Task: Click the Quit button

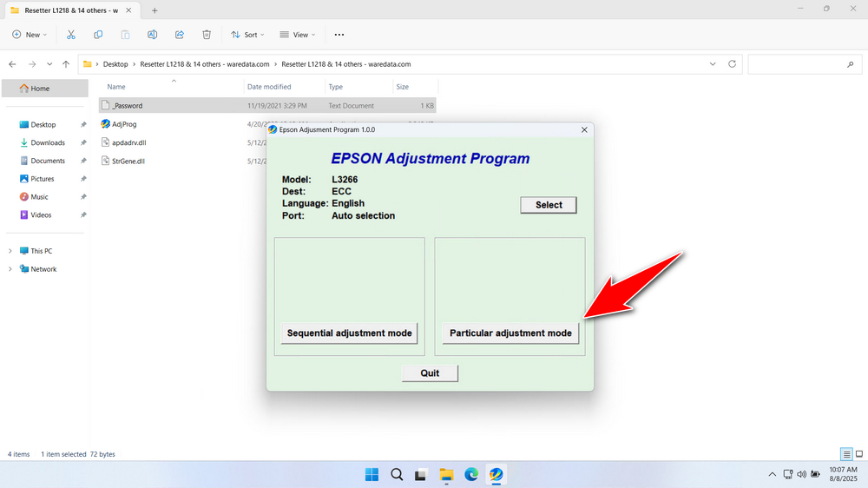Action: (430, 373)
